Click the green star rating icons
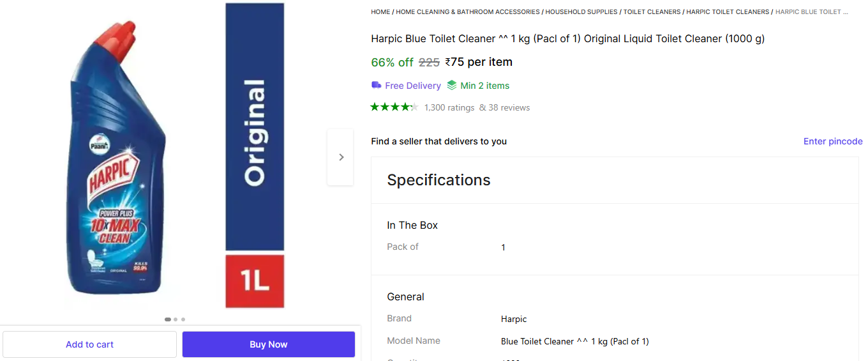Viewport: 868px width, 361px height. (x=394, y=107)
